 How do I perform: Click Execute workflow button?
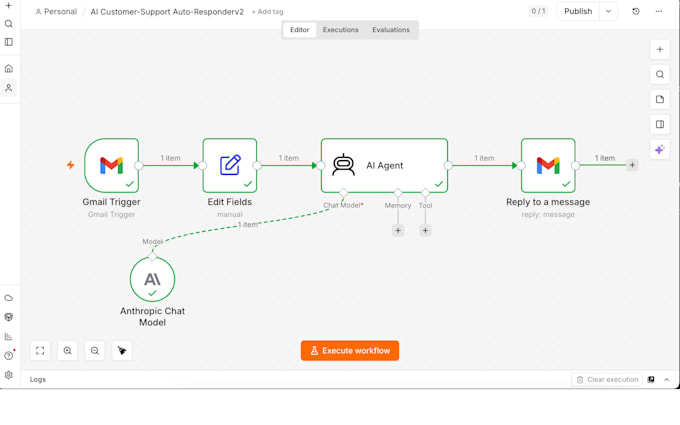tap(350, 351)
